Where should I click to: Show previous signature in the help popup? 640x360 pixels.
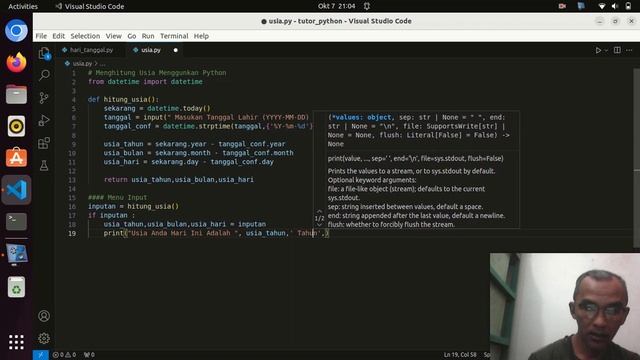pyautogui.click(x=319, y=211)
